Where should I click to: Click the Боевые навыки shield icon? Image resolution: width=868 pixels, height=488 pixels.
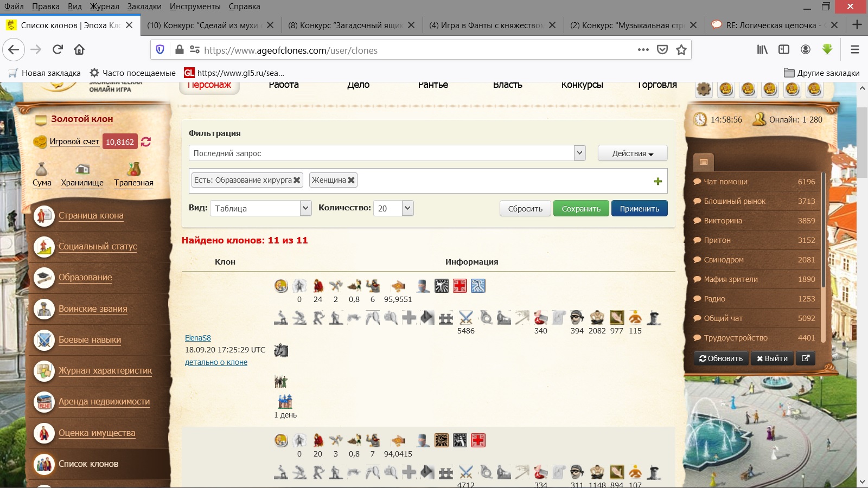click(x=44, y=340)
